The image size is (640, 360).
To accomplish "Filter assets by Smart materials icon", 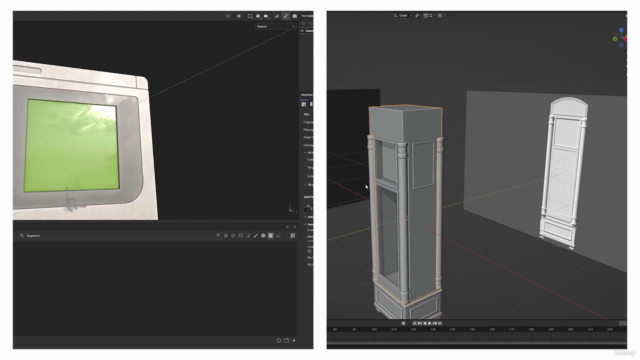I will (233, 236).
